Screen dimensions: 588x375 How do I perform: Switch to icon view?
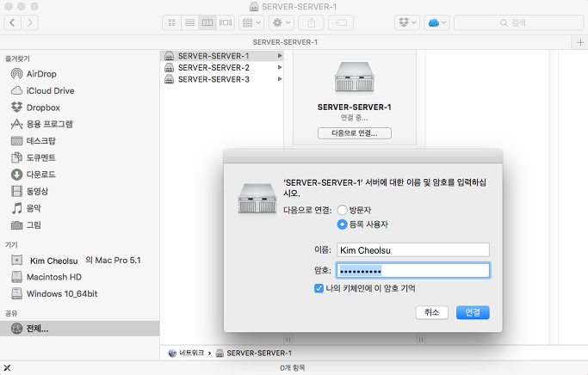[x=171, y=23]
